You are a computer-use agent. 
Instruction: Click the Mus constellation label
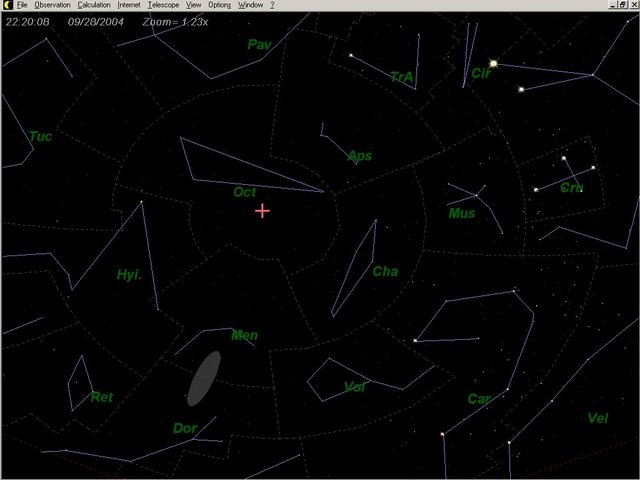click(461, 213)
